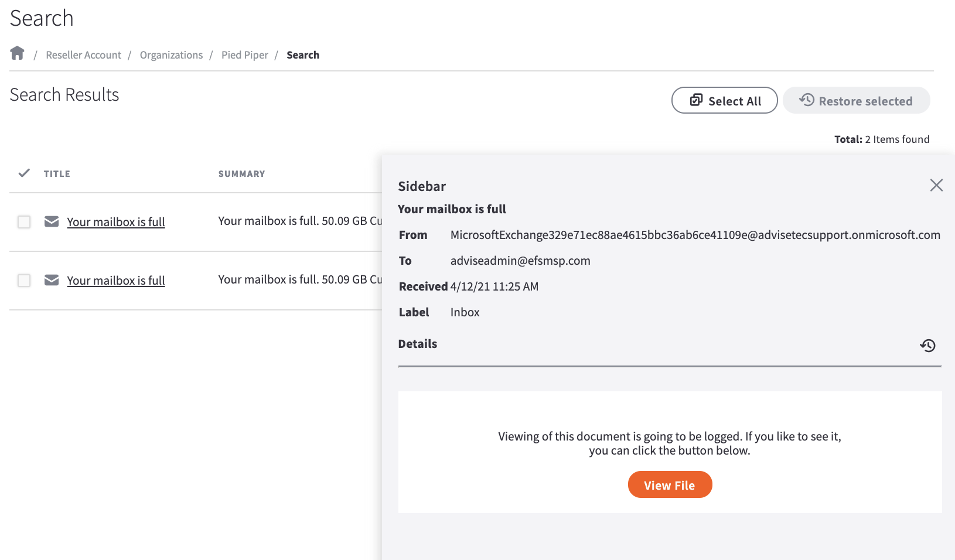Close the Sidebar with the X icon

[x=936, y=185]
